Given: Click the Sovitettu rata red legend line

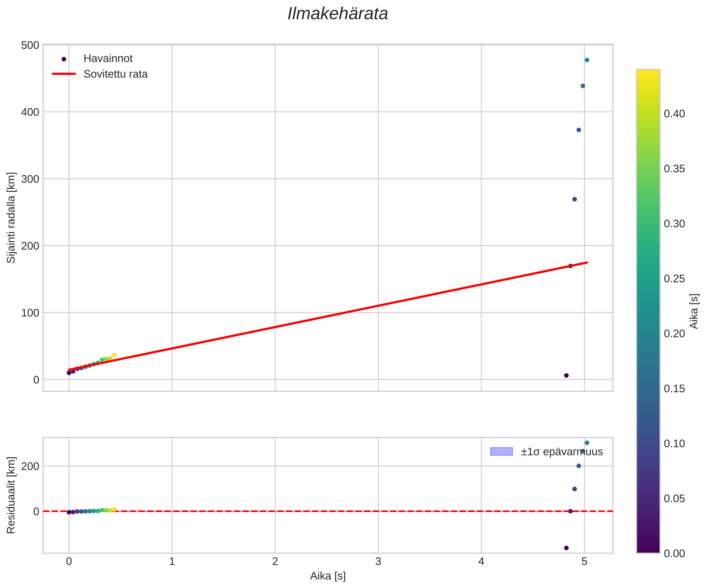Looking at the screenshot, I should (64, 74).
